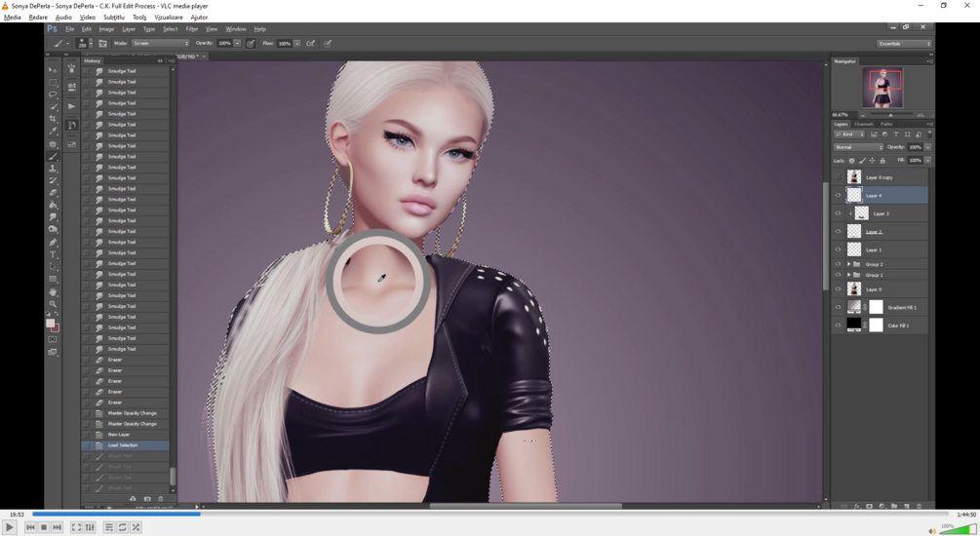Open VLC Media menu

pyautogui.click(x=13, y=18)
